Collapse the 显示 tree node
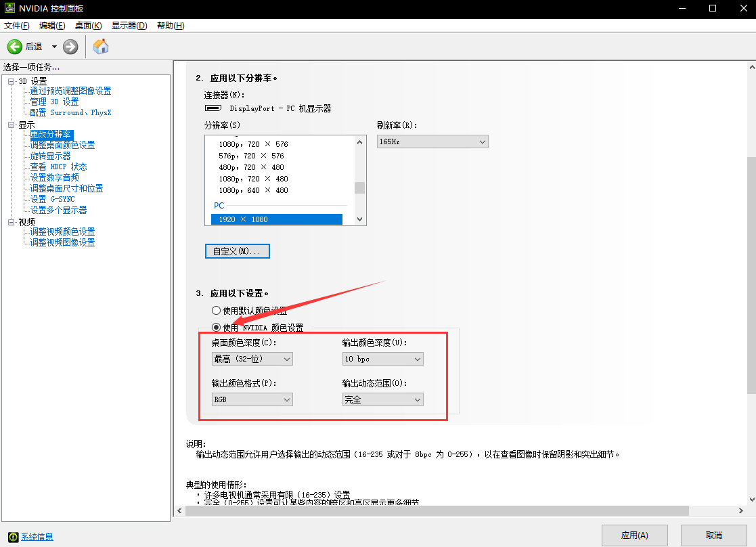The width and height of the screenshot is (756, 547). tap(11, 125)
